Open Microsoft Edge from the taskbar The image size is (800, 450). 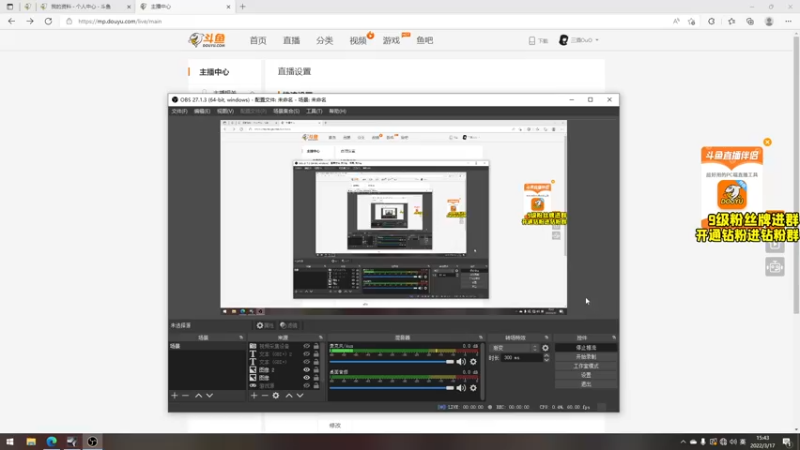tap(52, 441)
